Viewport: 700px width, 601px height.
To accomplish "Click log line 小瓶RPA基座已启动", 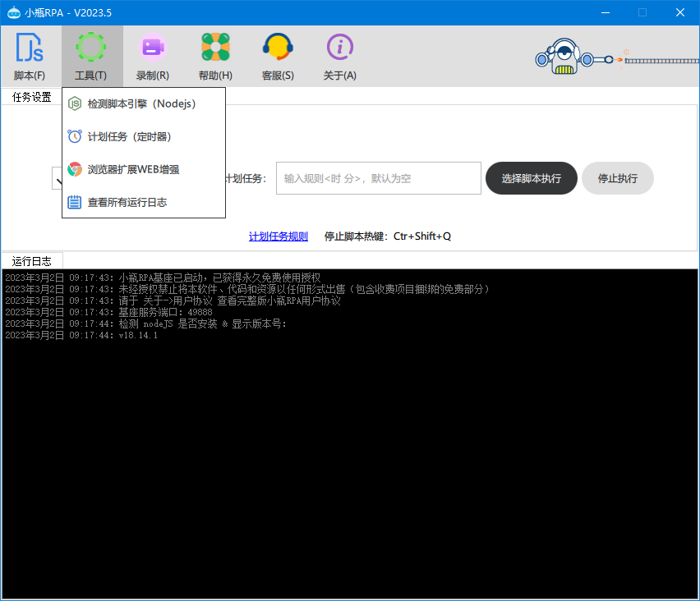I will [x=163, y=278].
